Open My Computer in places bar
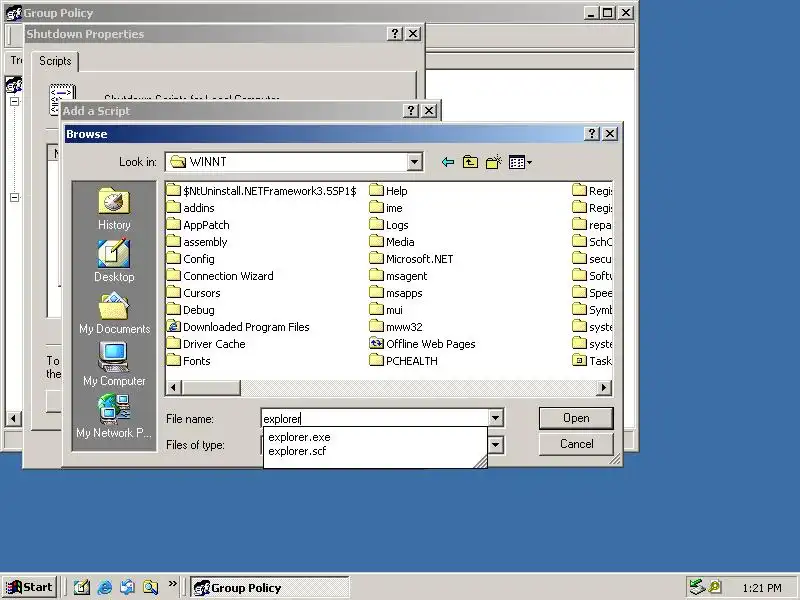Image resolution: width=800 pixels, height=600 pixels. [x=114, y=365]
